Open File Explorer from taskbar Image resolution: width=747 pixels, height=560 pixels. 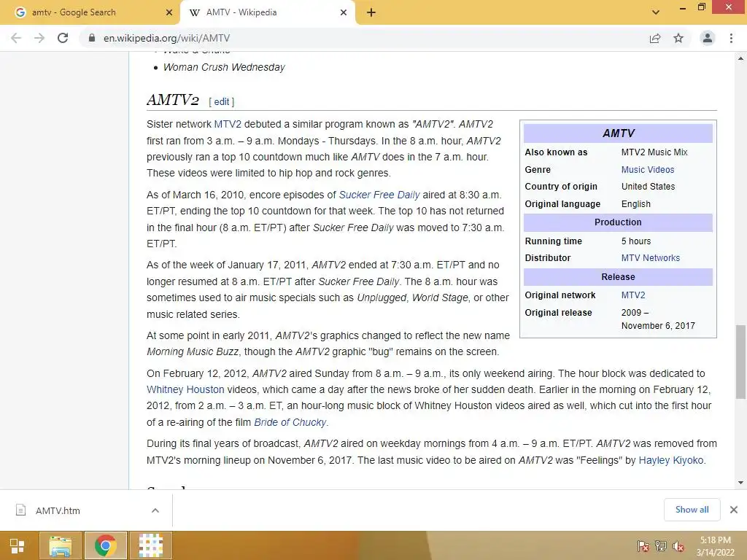point(61,545)
